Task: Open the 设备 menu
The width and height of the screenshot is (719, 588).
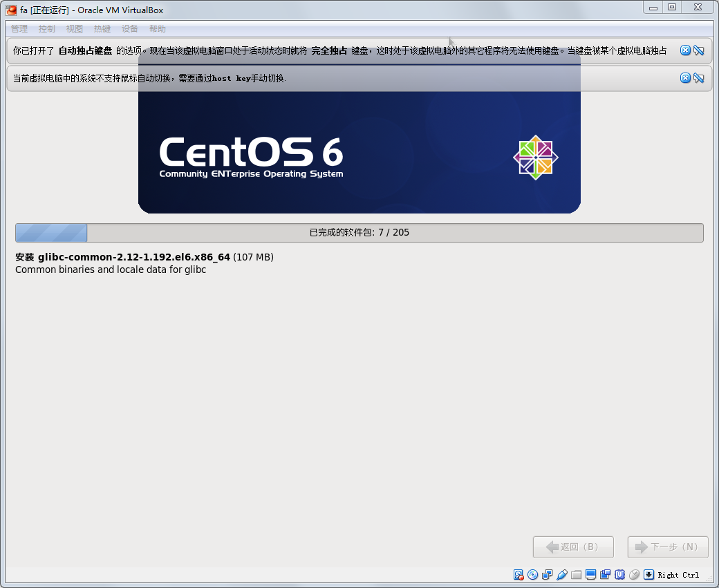Action: [x=130, y=29]
